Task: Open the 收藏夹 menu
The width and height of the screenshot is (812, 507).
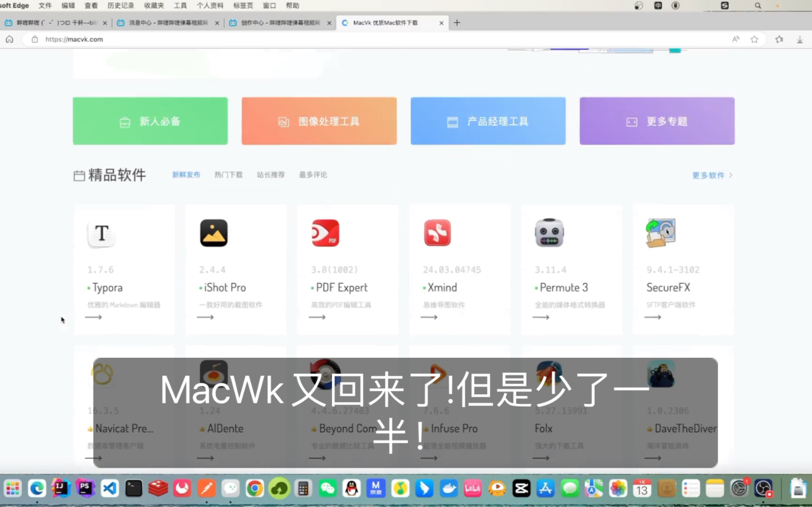Action: click(154, 6)
